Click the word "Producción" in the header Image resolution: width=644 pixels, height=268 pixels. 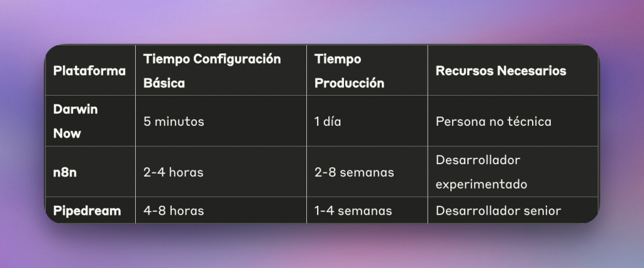349,83
